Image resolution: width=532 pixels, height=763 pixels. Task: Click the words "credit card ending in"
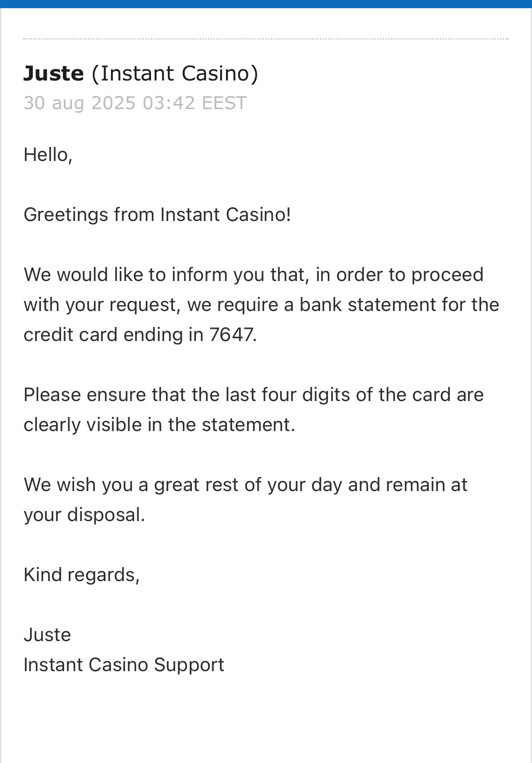[113, 335]
